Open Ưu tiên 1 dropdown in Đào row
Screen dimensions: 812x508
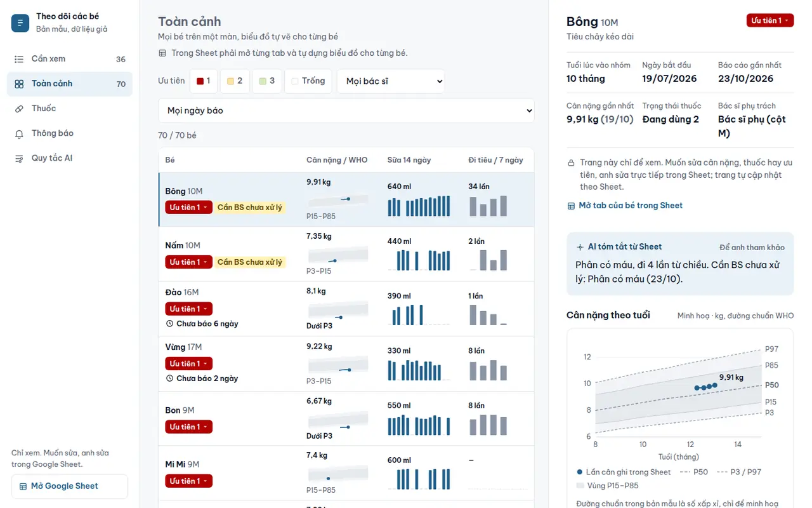pos(188,309)
